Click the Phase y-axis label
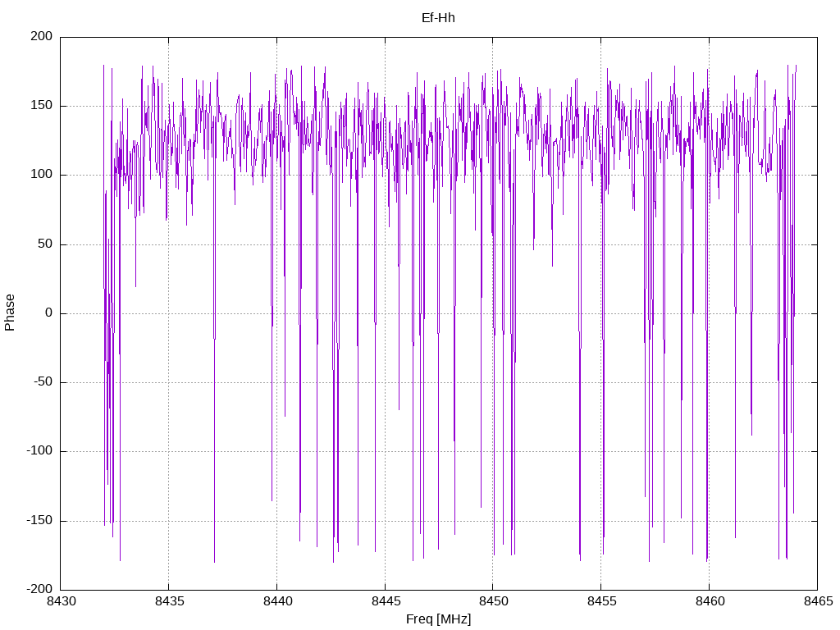Image resolution: width=840 pixels, height=630 pixels. pos(10,313)
